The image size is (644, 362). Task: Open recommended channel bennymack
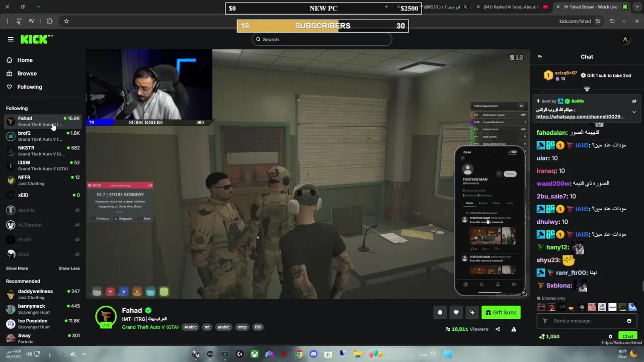tap(43, 309)
